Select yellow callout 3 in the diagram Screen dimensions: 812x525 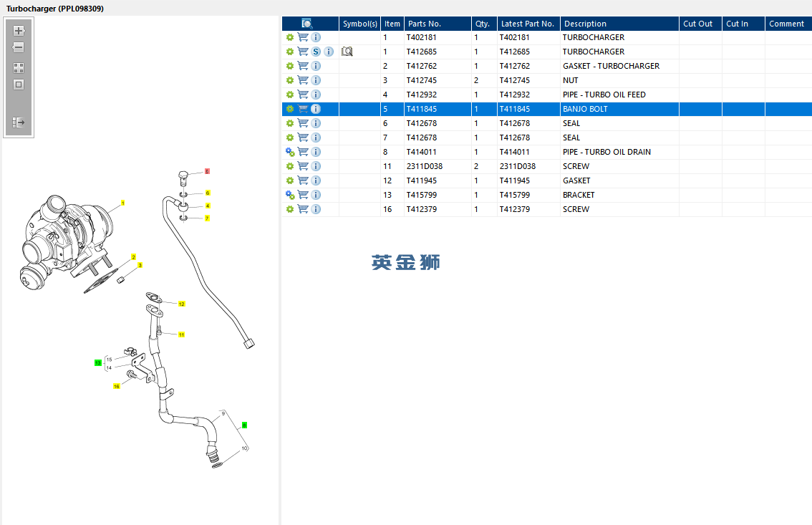click(x=140, y=266)
